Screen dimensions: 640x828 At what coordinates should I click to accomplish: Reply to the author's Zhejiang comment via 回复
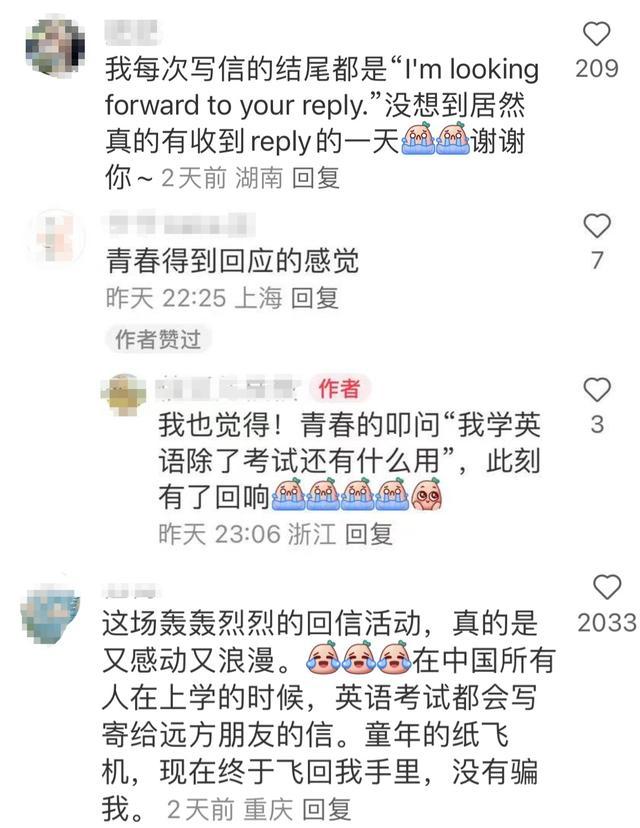[369, 534]
